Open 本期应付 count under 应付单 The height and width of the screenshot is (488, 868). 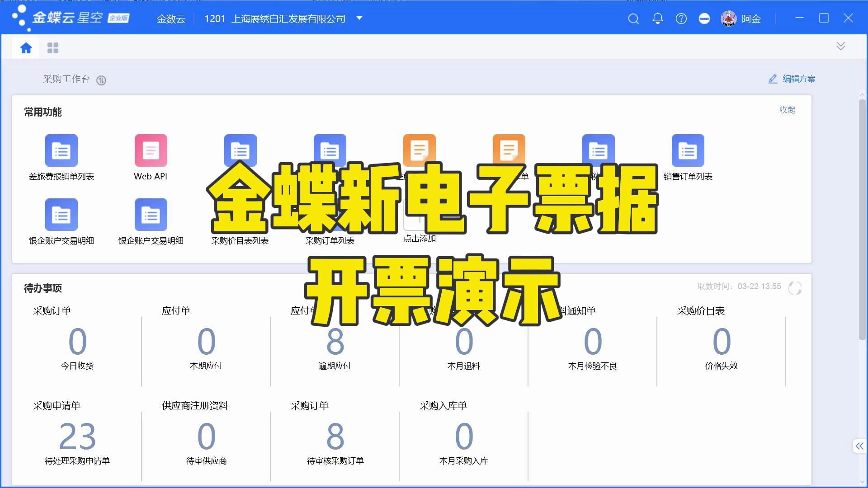pyautogui.click(x=206, y=342)
